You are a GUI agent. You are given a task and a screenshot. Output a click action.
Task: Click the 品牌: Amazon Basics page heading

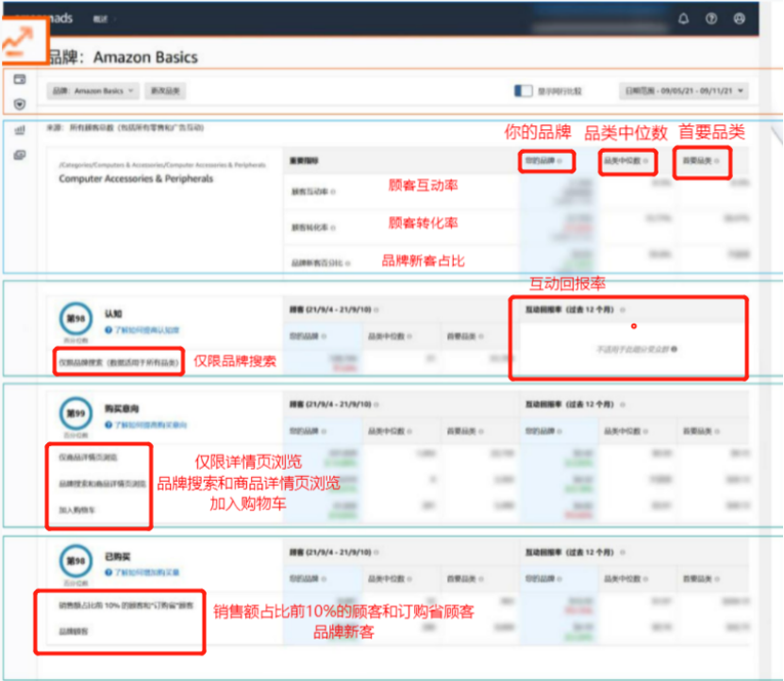point(123,58)
